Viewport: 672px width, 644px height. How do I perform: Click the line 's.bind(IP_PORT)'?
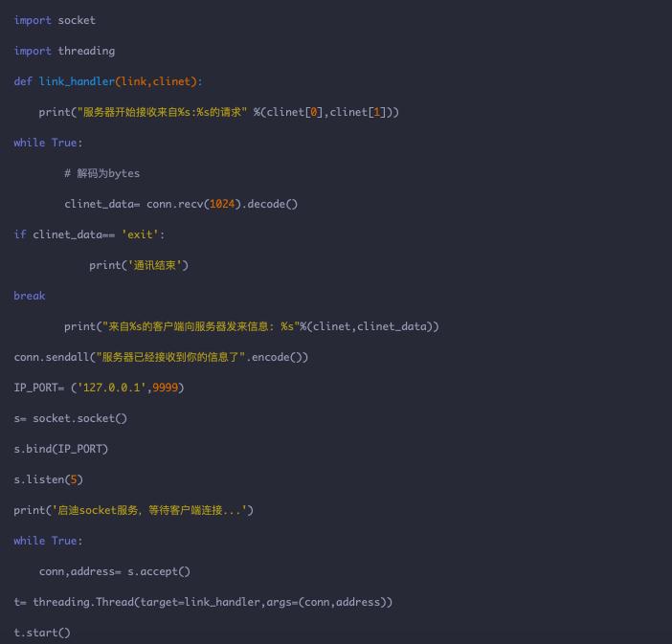click(x=61, y=449)
